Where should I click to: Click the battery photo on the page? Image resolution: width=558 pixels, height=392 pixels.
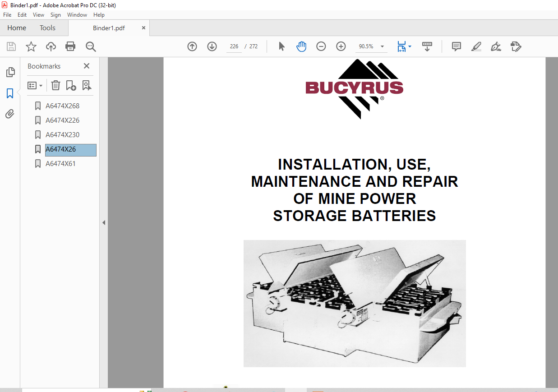point(355,304)
